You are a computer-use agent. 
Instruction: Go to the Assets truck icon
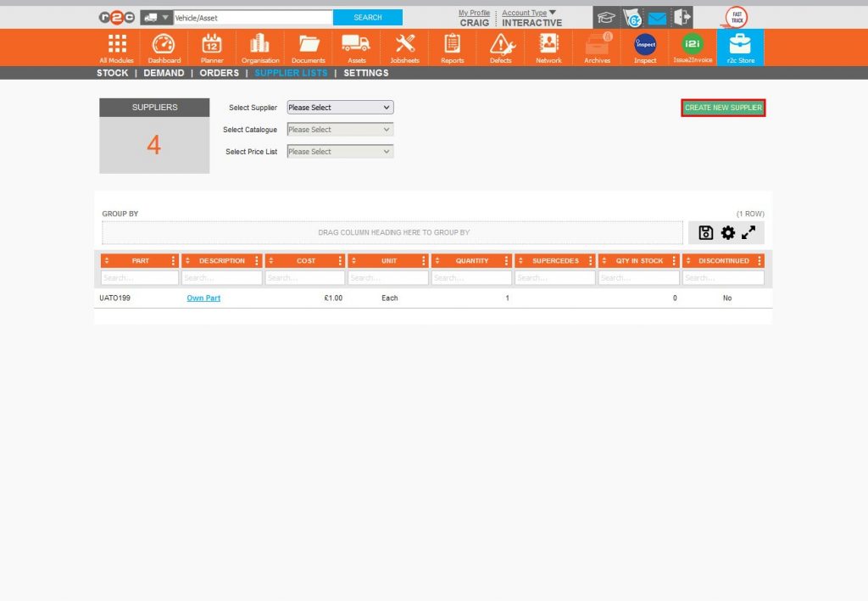tap(356, 47)
